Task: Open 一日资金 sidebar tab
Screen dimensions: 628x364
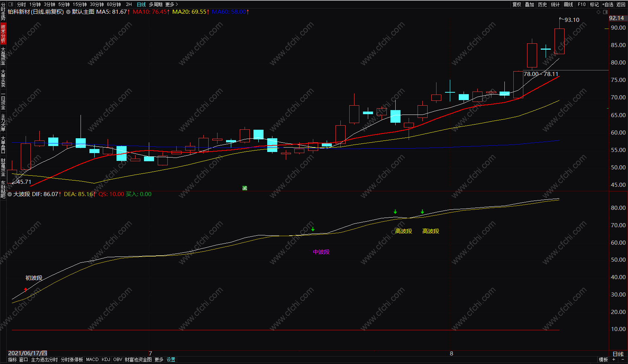Action: (3, 100)
